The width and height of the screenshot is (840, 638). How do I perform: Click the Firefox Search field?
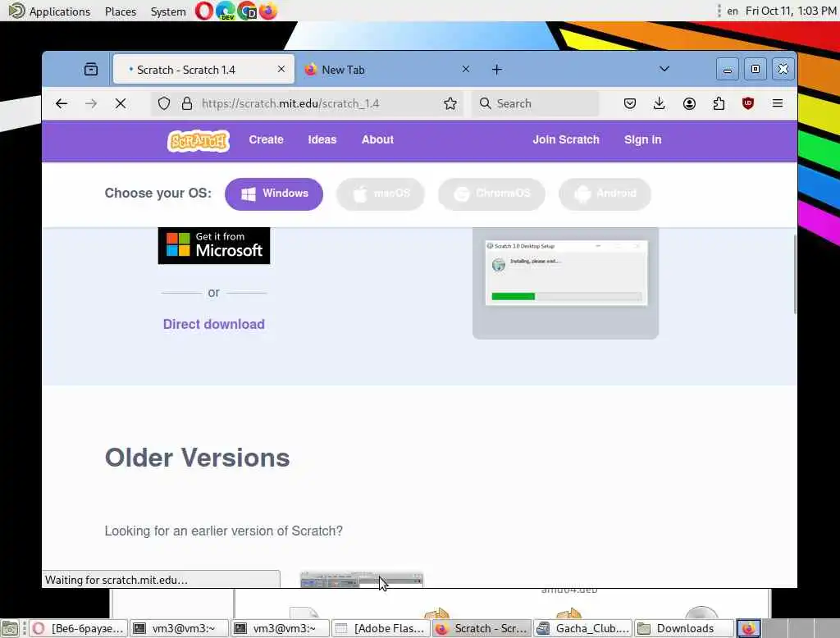536,103
